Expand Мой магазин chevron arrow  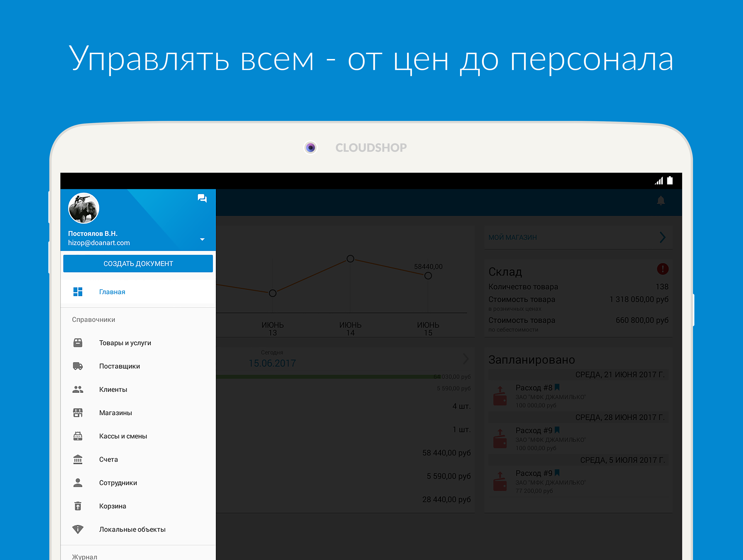(662, 237)
